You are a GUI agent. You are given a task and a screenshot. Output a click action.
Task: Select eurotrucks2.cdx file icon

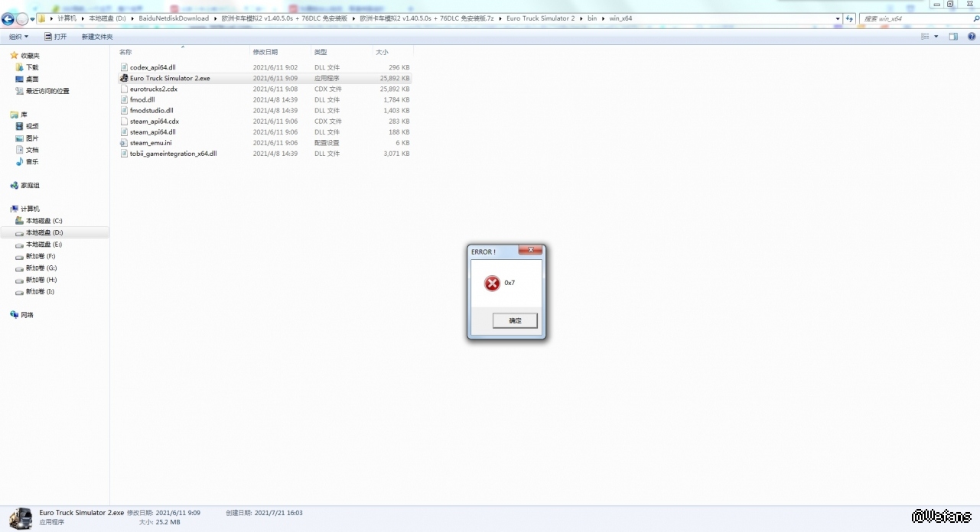124,89
